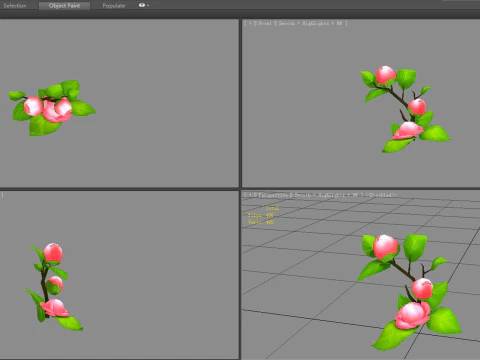Click the yellow Total statistics header
The image size is (480, 360).
pos(272,208)
